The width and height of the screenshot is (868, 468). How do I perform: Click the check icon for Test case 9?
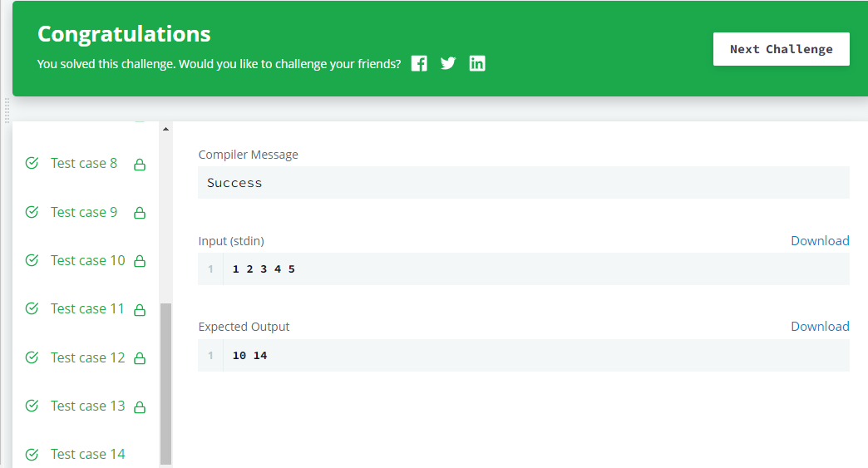[32, 212]
